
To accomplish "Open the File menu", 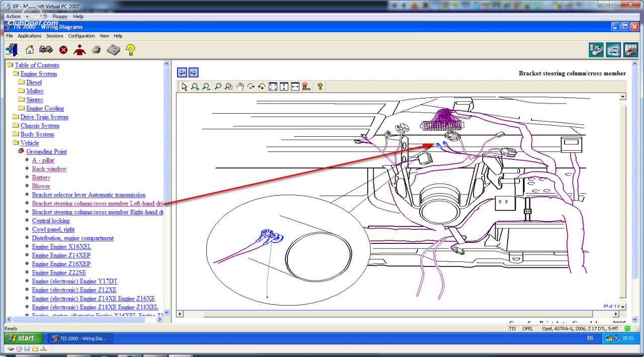I will (x=10, y=36).
